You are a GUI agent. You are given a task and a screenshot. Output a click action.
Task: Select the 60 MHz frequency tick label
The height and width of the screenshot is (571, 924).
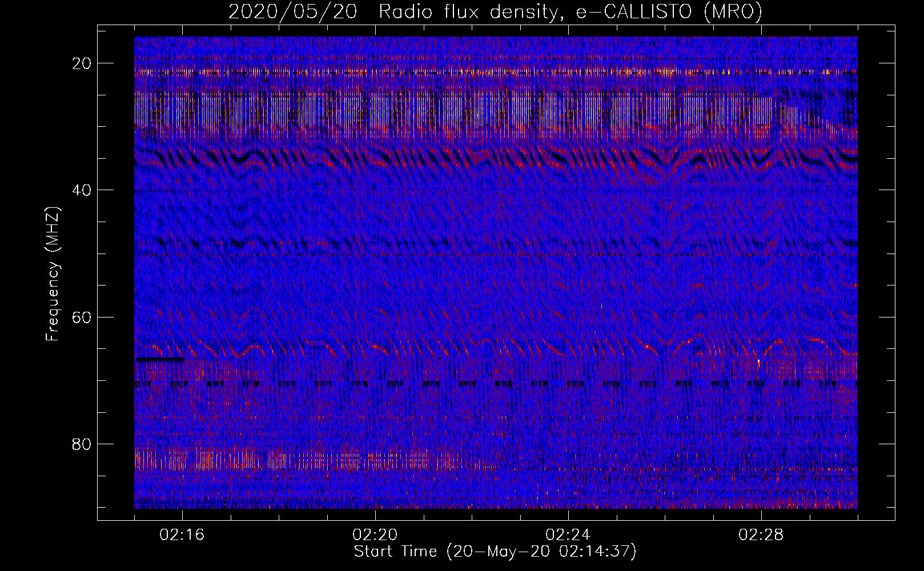click(x=82, y=317)
